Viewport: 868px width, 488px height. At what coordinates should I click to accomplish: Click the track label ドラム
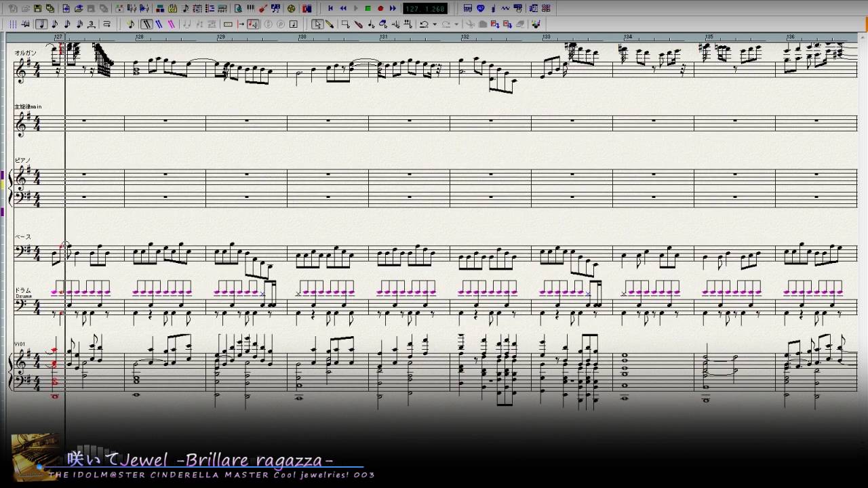coord(23,291)
